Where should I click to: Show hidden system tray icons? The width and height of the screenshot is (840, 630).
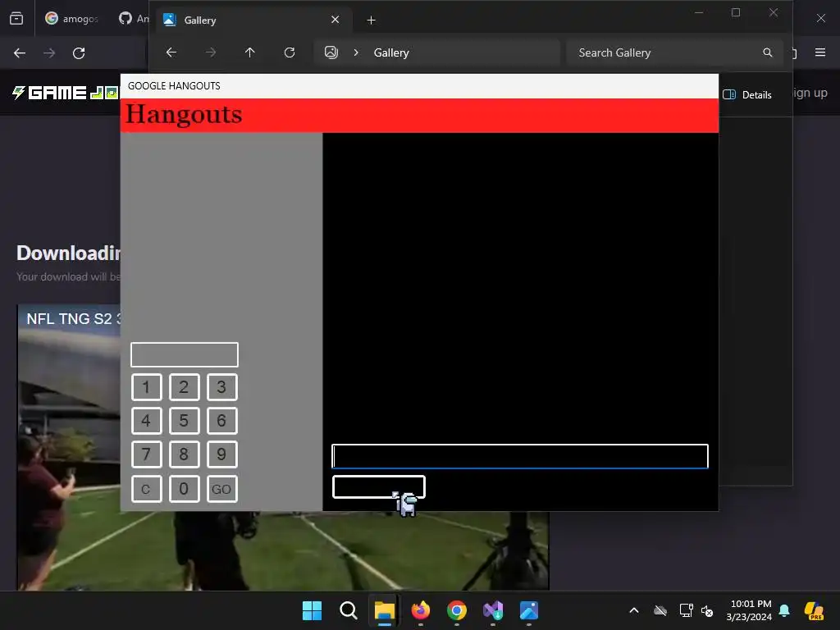click(634, 610)
